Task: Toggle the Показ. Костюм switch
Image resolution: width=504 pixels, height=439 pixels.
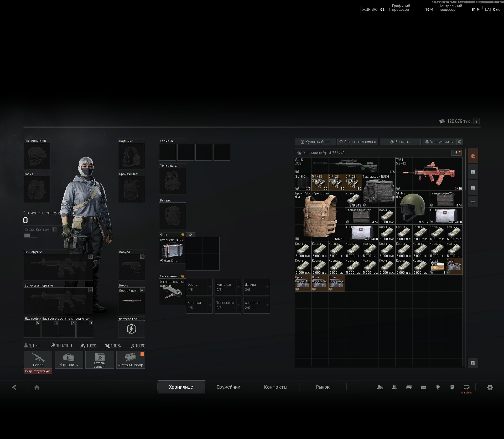Action: pos(30,235)
